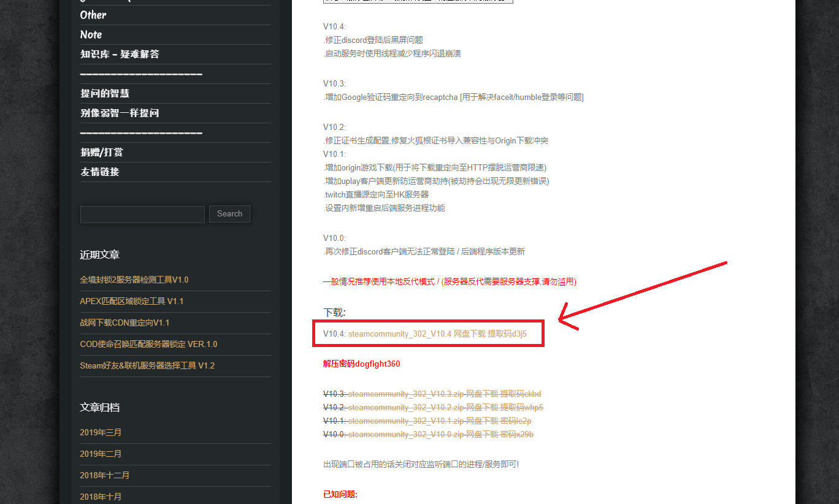Download steamcommunity_302_V10.4 网盘下载 link
839x504 pixels.
pos(437,334)
